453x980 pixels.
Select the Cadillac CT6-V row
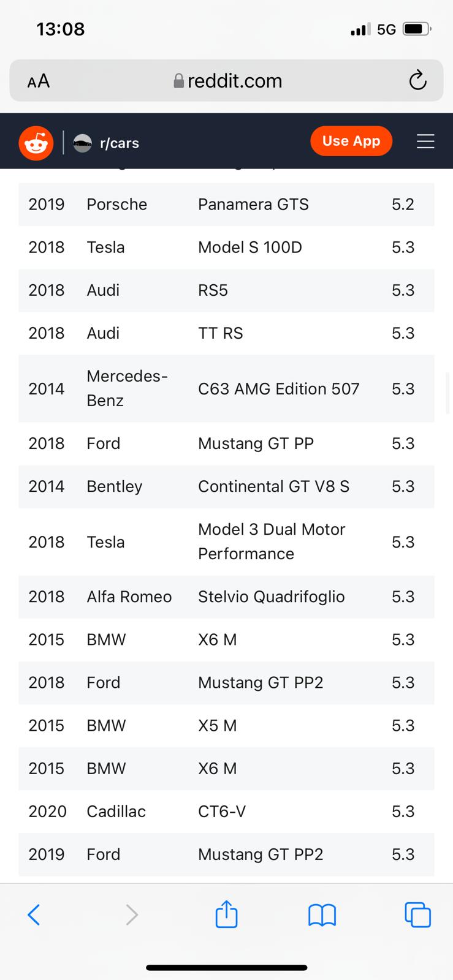click(x=226, y=812)
